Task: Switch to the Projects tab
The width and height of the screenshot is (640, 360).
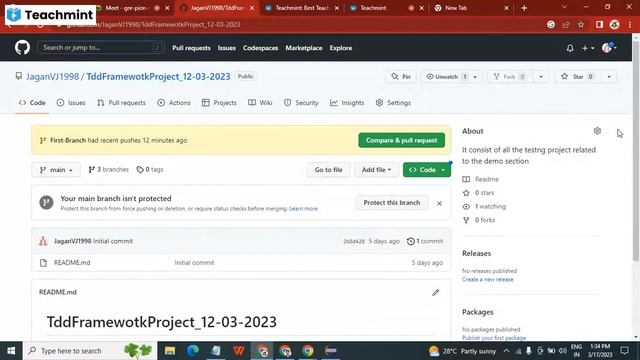Action: (x=220, y=103)
